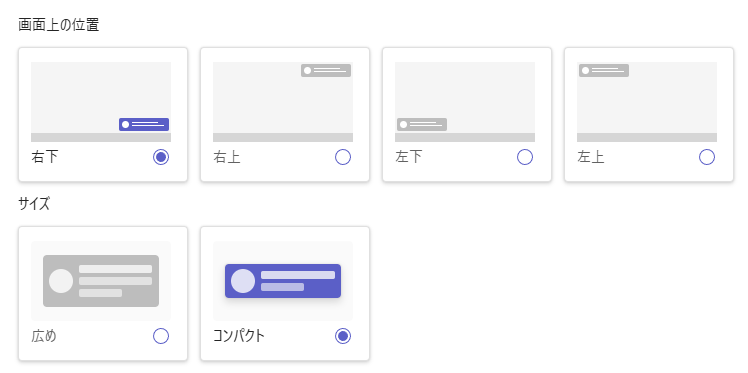Click the 広め text label
Image resolution: width=748 pixels, height=373 pixels.
44,336
